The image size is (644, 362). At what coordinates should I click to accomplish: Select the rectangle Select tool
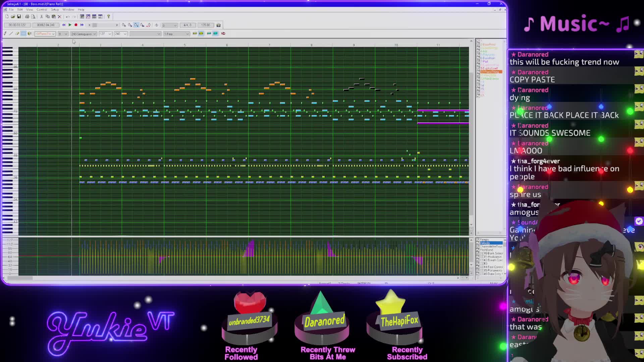point(23,34)
